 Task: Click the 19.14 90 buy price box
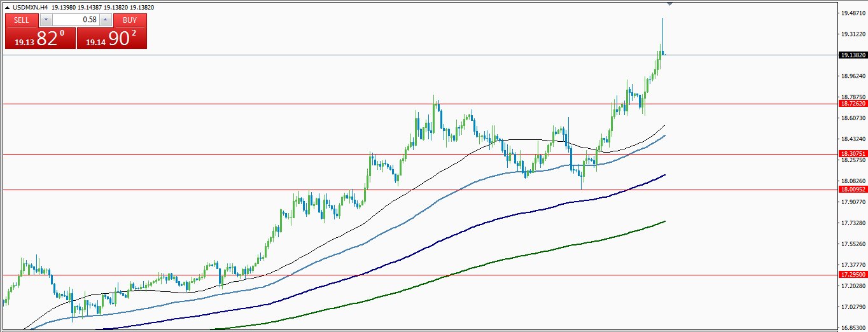[112, 38]
